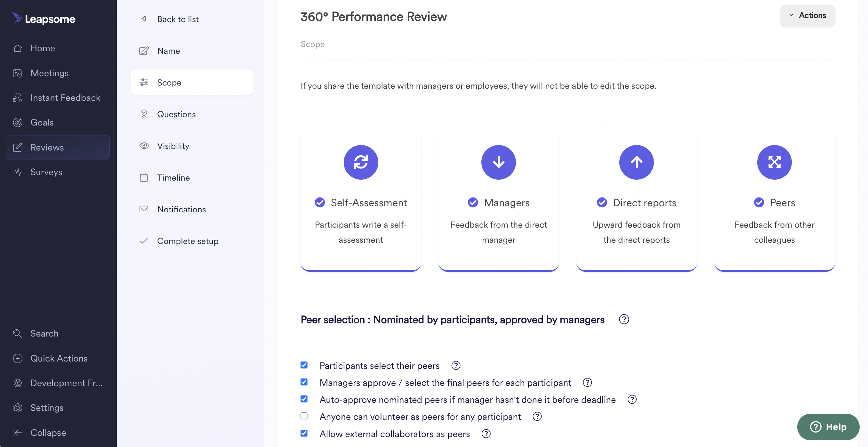Click the Quick Actions plus icon
This screenshot has width=868, height=447.
click(x=18, y=358)
